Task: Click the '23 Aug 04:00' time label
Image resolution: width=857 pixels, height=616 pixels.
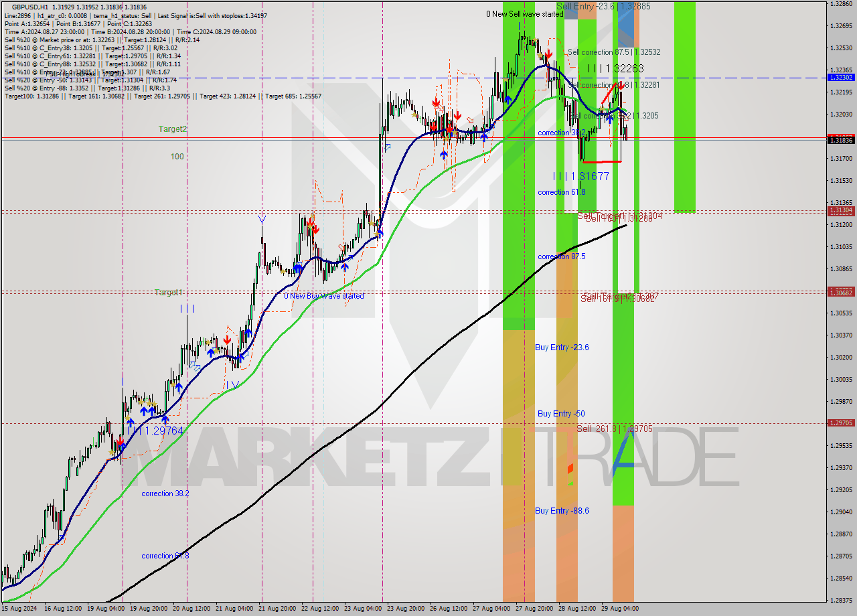Action: click(362, 609)
